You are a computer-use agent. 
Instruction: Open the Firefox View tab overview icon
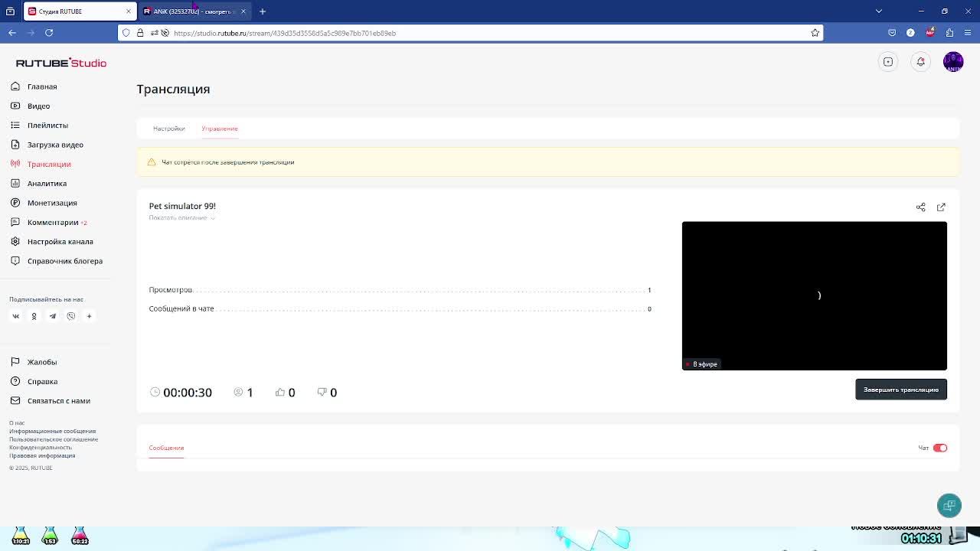click(x=10, y=11)
